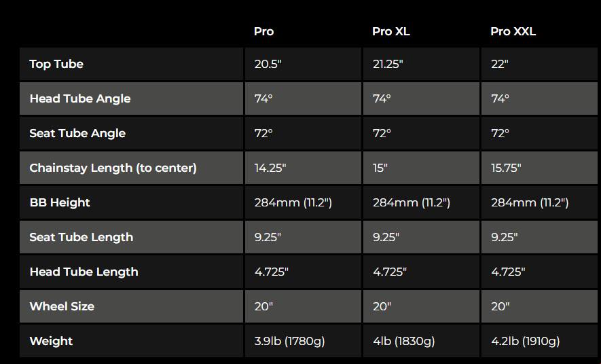Click the Seat Tube Angle row label
Screen dimensions: 601x364
pos(77,133)
